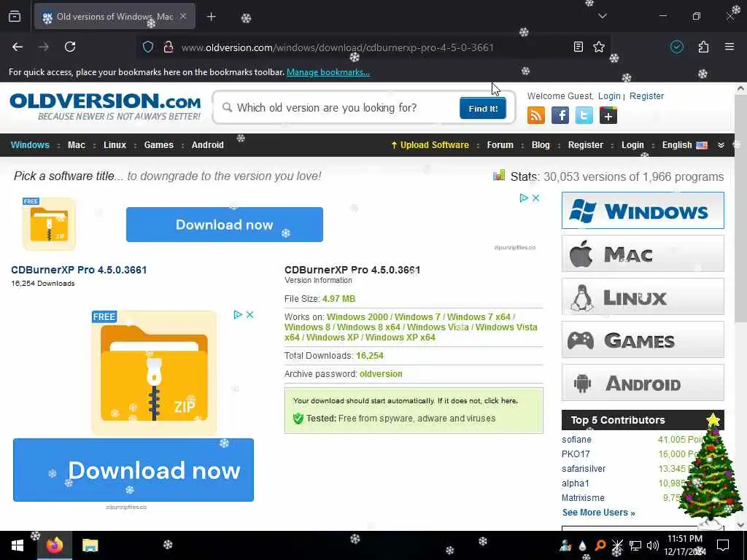747x560 pixels.
Task: Open the Register link beside Welcome Guest
Action: (x=646, y=96)
